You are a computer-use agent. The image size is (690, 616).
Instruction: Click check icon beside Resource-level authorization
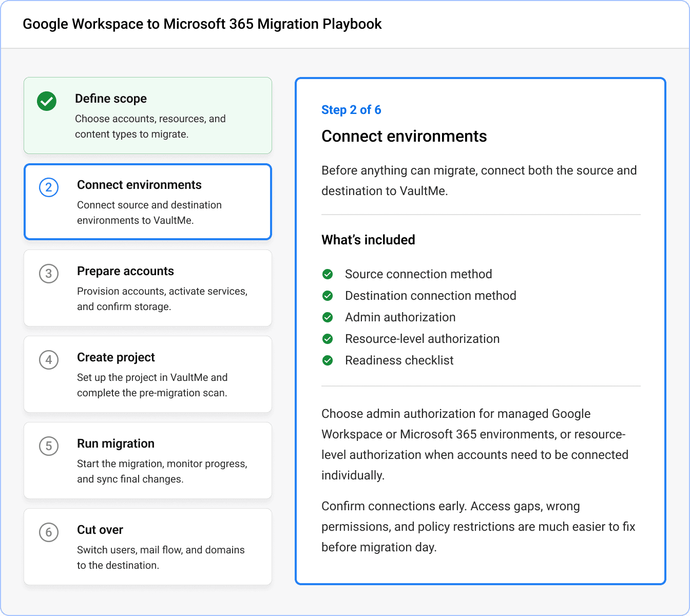(328, 339)
